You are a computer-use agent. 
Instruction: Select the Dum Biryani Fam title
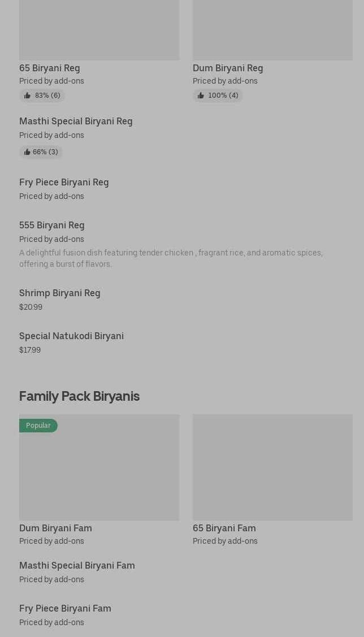(55, 528)
